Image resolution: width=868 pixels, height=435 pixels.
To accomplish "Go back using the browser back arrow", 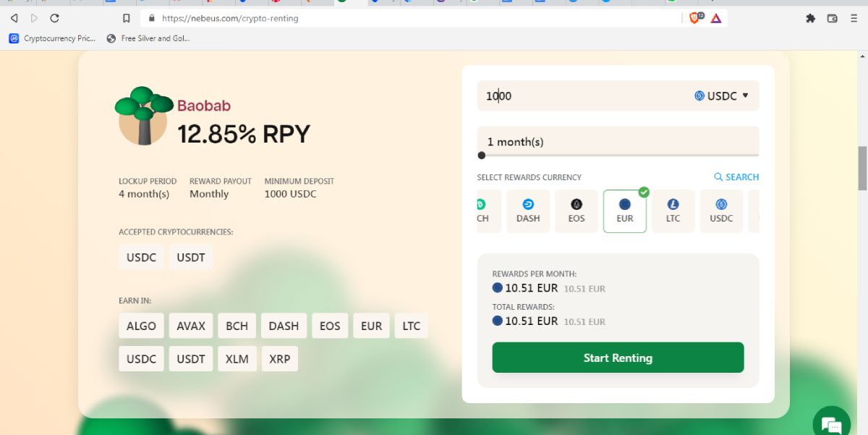I will 14,18.
